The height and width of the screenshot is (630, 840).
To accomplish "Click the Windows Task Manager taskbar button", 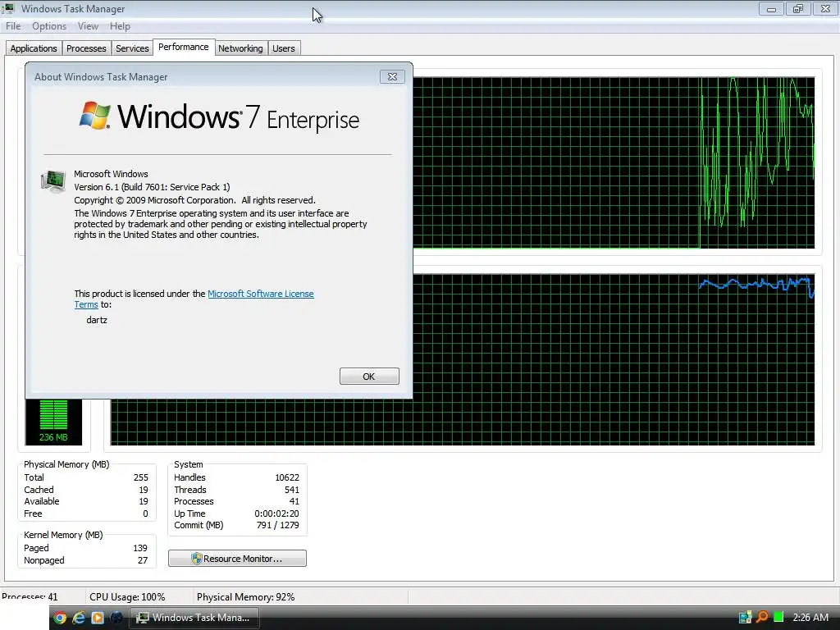I will [x=194, y=618].
